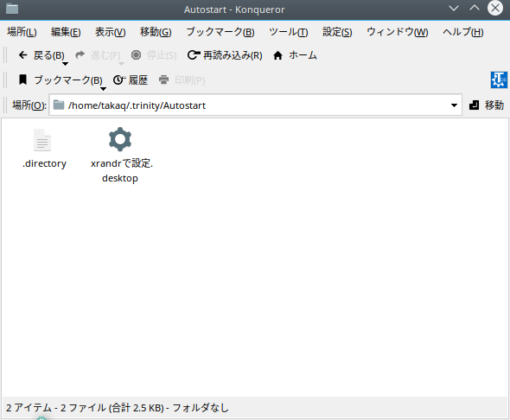Click the Trinity gear logo at toolbar right
This screenshot has height=420, width=510.
[x=499, y=80]
